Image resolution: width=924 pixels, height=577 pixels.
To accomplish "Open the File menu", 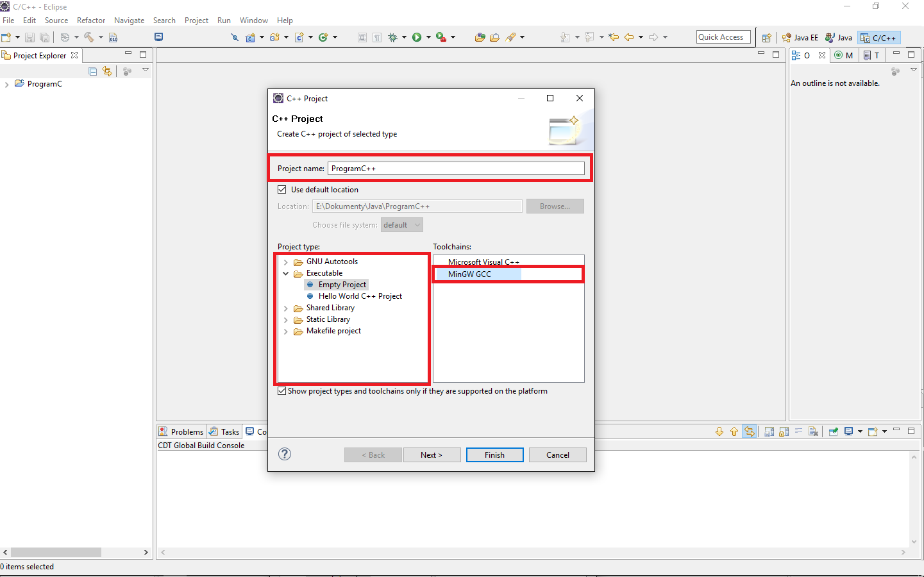I will pos(8,21).
